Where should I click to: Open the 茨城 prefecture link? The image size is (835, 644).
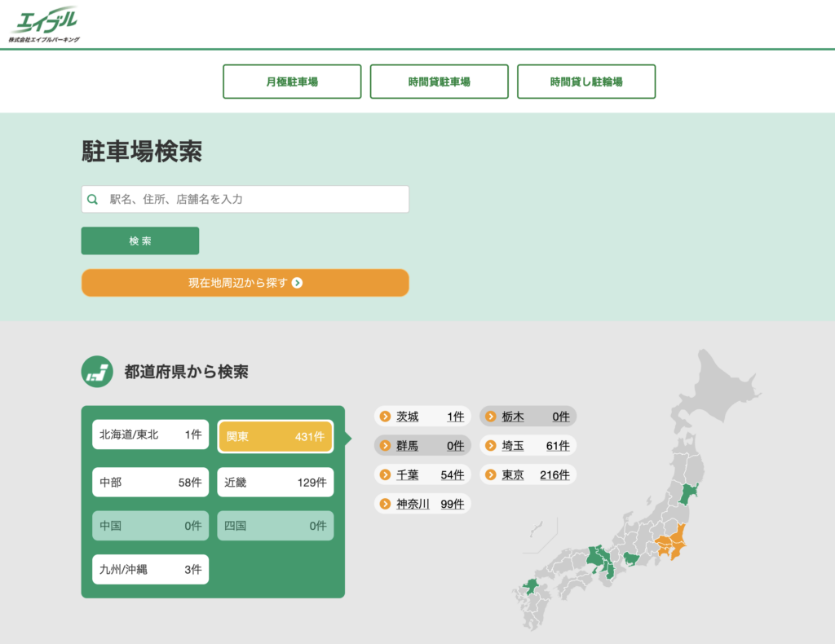[422, 417]
